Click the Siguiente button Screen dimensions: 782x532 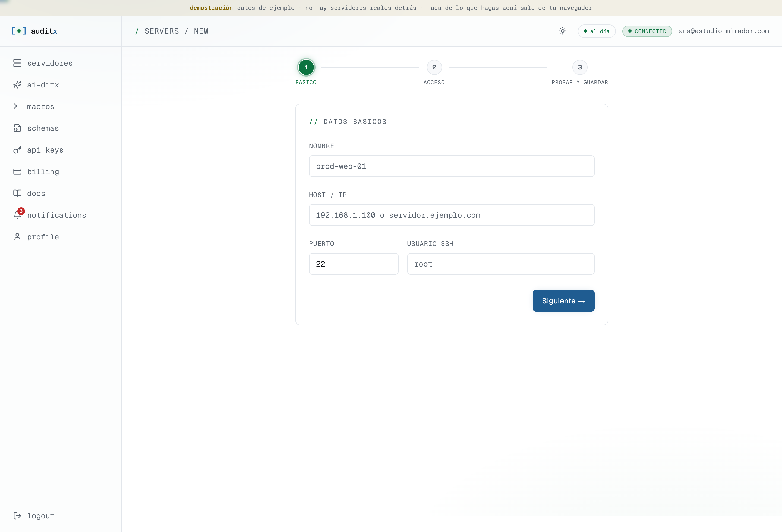563,301
